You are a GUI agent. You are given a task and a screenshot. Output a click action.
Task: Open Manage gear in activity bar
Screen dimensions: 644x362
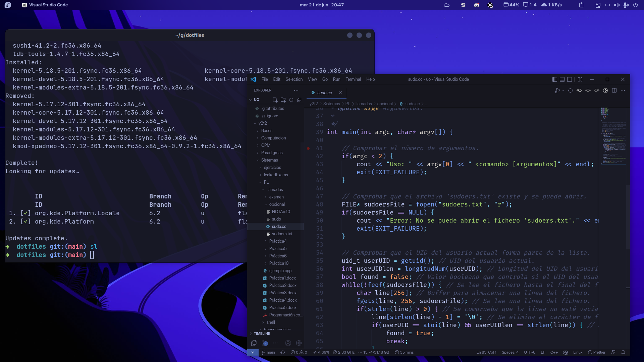(x=299, y=343)
